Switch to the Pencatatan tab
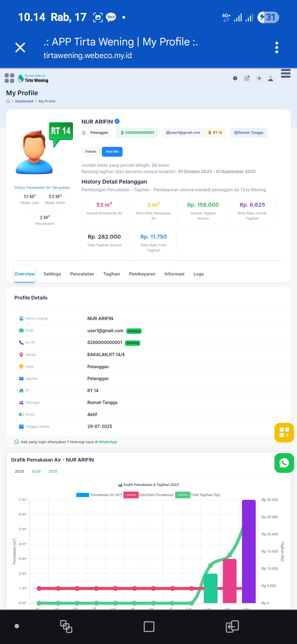Screen dimensions: 297x644 82,274
